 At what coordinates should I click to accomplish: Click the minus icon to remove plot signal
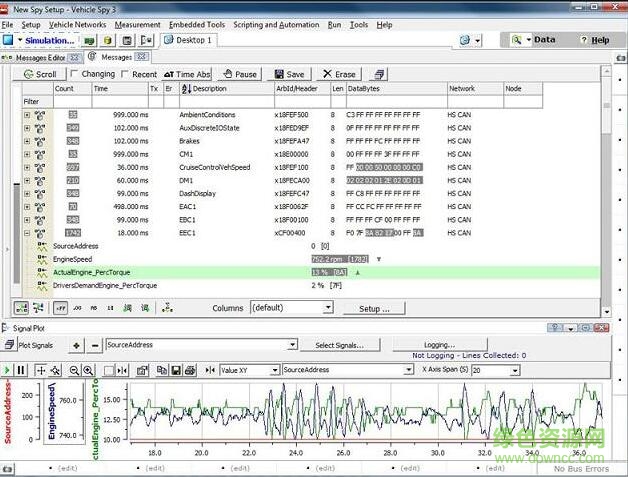pos(94,345)
